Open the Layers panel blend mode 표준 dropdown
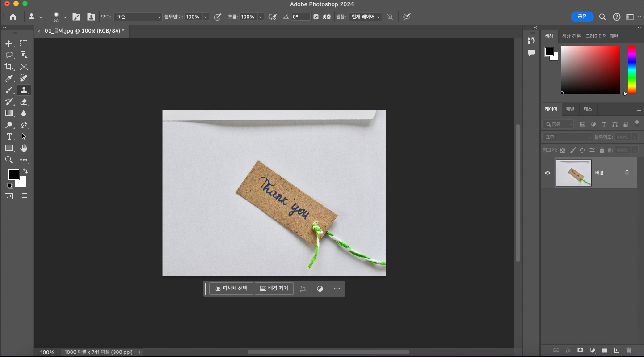644x357 pixels. (567, 137)
